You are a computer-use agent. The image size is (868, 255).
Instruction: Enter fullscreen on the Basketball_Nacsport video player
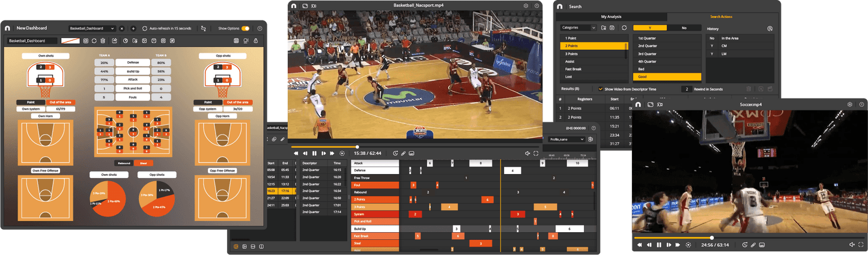[x=536, y=154]
